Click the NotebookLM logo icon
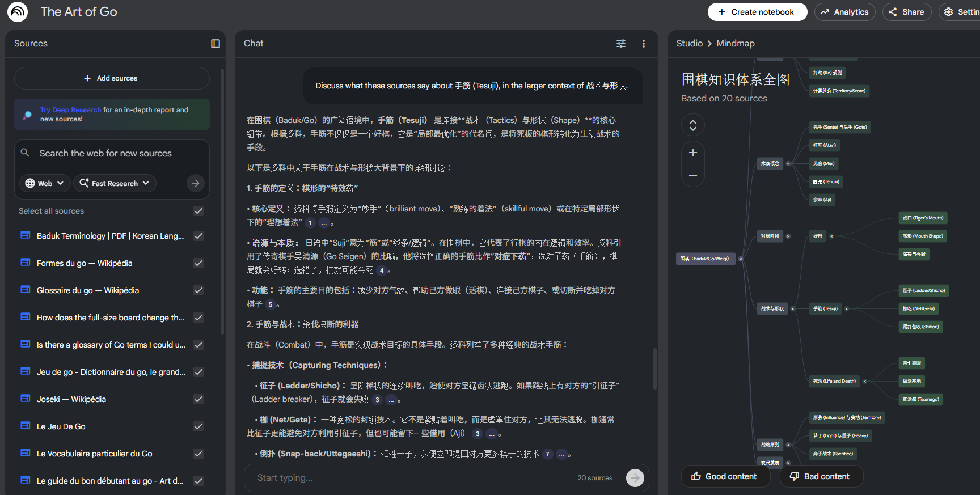The height and width of the screenshot is (495, 980). tap(18, 12)
